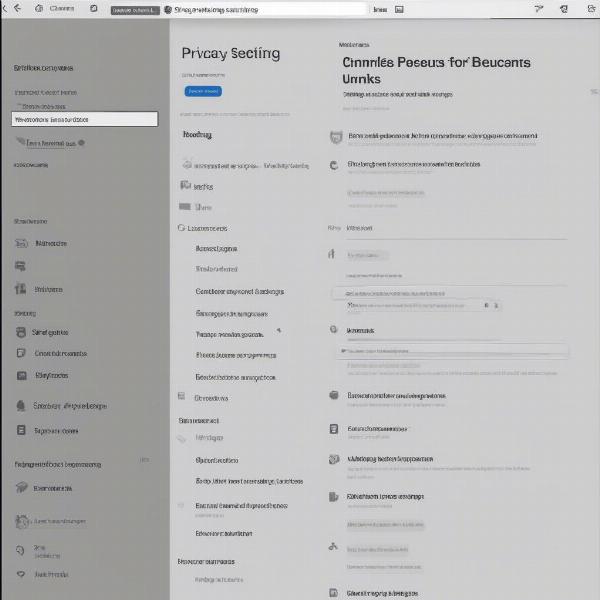Click the box package icon in left sidebar

click(x=22, y=487)
